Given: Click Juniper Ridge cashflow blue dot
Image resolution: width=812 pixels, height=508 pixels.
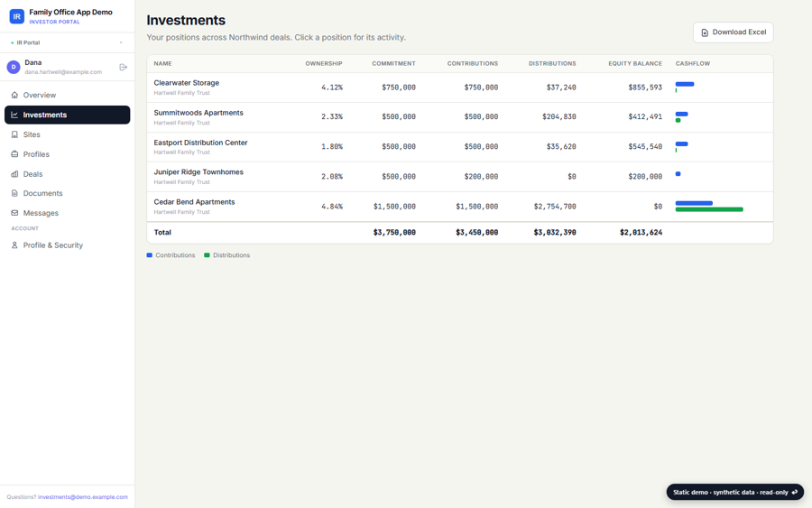Looking at the screenshot, I should point(678,174).
